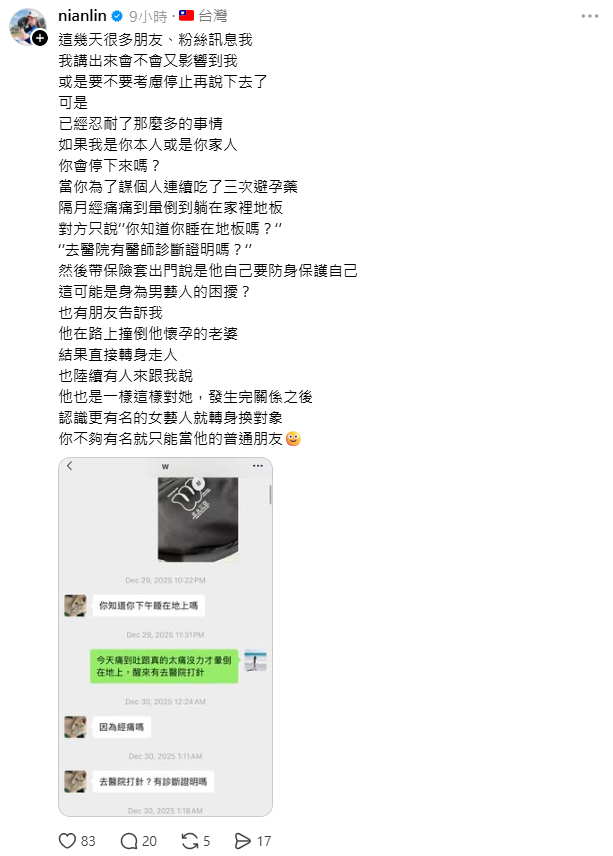The height and width of the screenshot is (856, 613).
Task: Repost using the circular arrows icon
Action: (x=190, y=841)
